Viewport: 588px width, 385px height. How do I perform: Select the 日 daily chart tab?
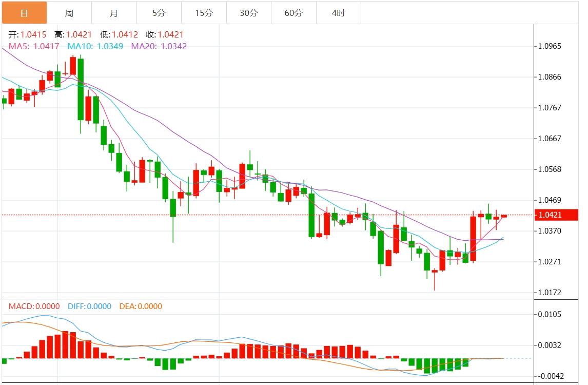click(24, 13)
